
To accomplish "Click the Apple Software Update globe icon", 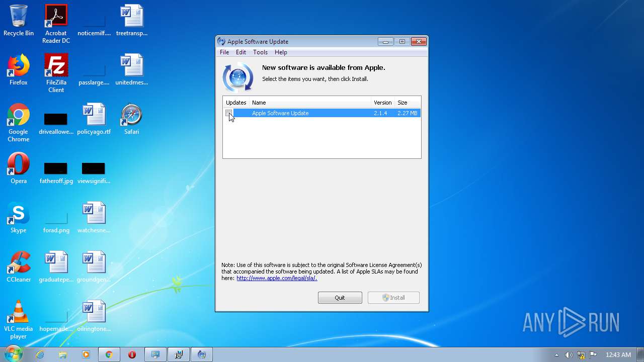I will point(237,77).
